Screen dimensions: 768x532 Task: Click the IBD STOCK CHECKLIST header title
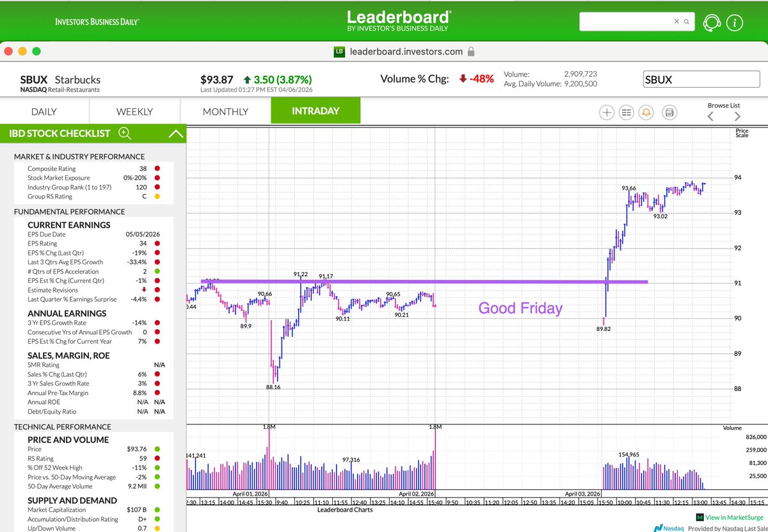[60, 134]
